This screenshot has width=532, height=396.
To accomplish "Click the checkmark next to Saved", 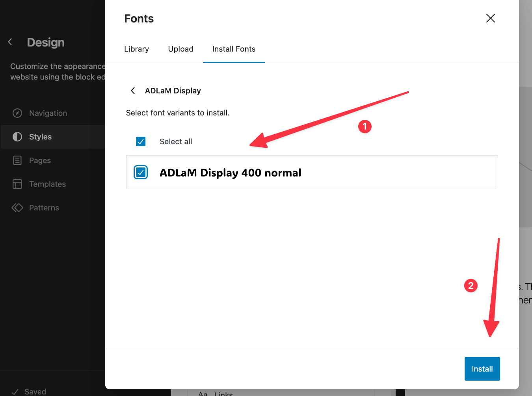I will (x=16, y=391).
